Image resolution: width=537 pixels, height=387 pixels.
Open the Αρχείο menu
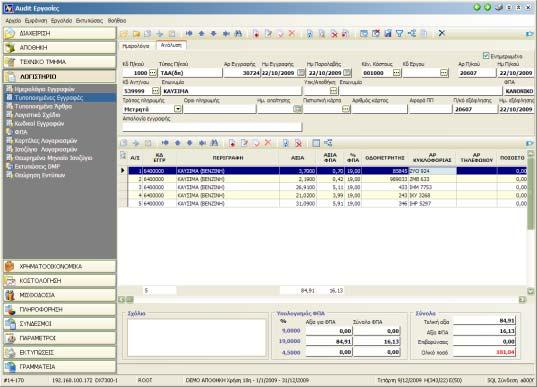[13, 21]
